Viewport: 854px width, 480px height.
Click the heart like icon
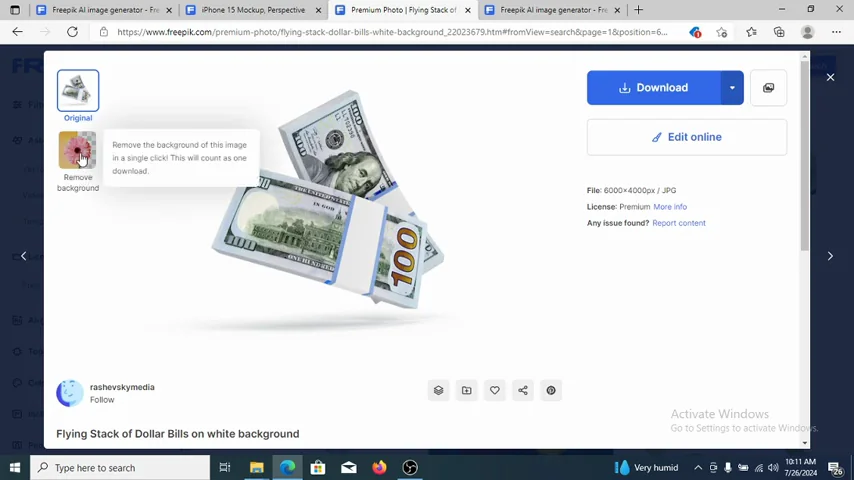(495, 391)
